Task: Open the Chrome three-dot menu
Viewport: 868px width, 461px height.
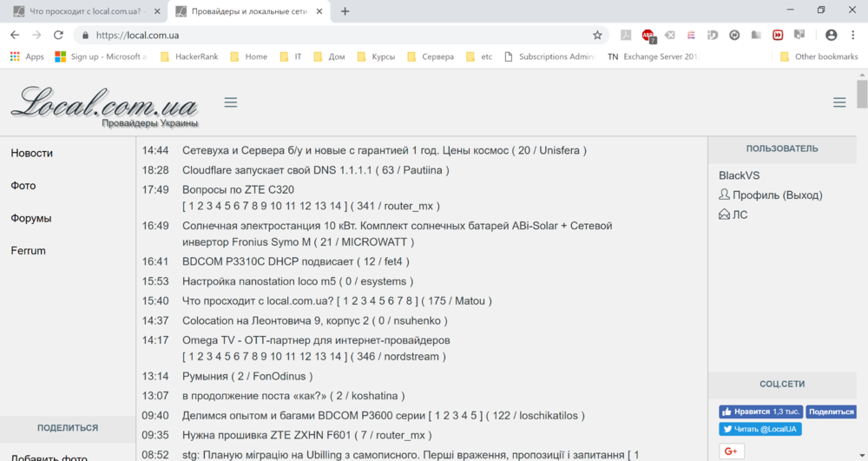Action: pyautogui.click(x=852, y=36)
